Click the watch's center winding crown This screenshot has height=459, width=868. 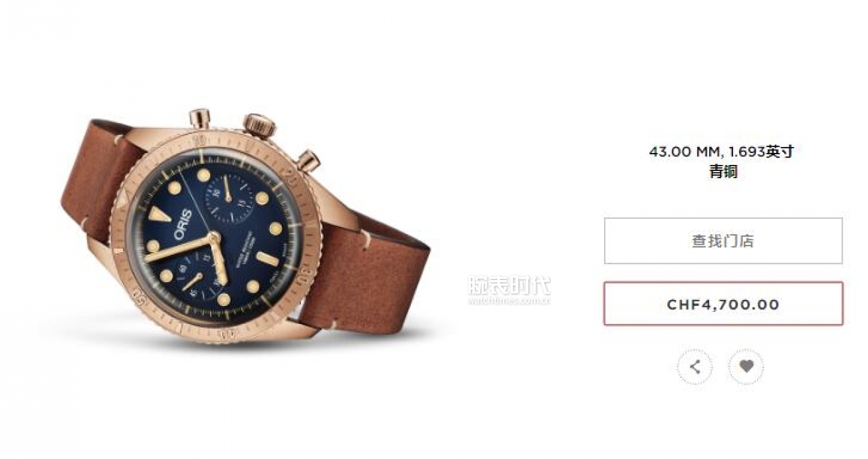260,124
